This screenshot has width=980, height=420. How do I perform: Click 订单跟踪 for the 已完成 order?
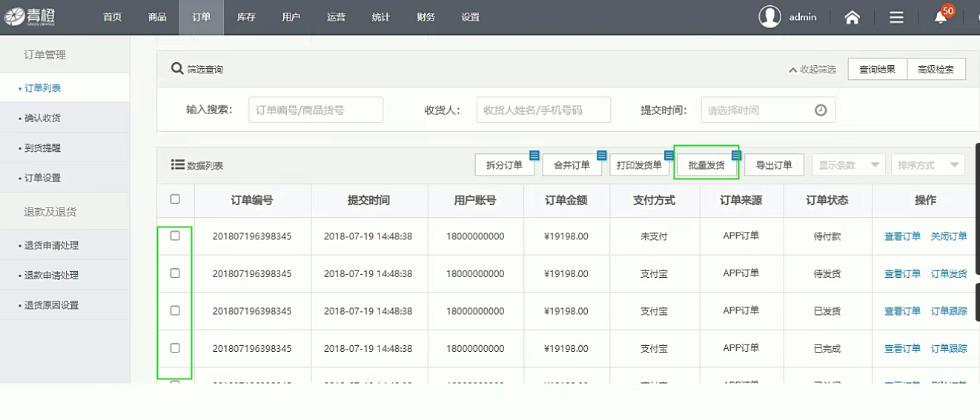(x=949, y=348)
